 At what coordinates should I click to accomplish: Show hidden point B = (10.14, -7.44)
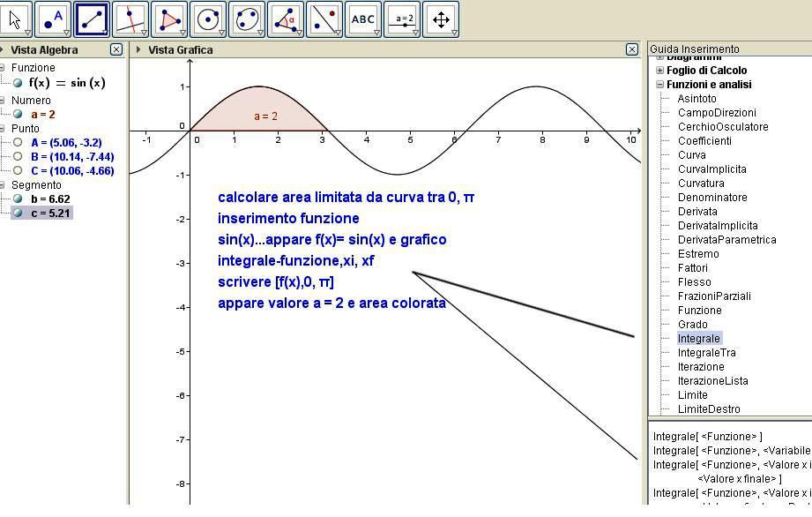click(x=19, y=156)
